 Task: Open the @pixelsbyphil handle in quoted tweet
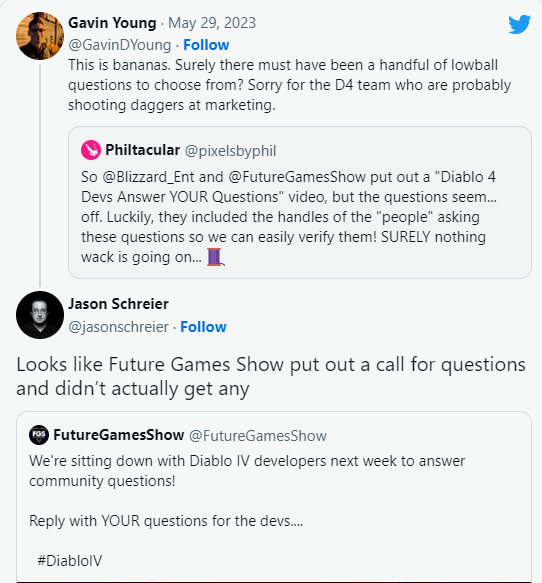coord(230,151)
